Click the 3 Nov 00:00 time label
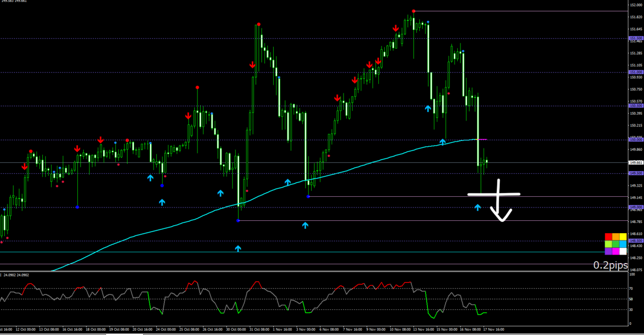This screenshot has width=644, height=335. (x=307, y=330)
